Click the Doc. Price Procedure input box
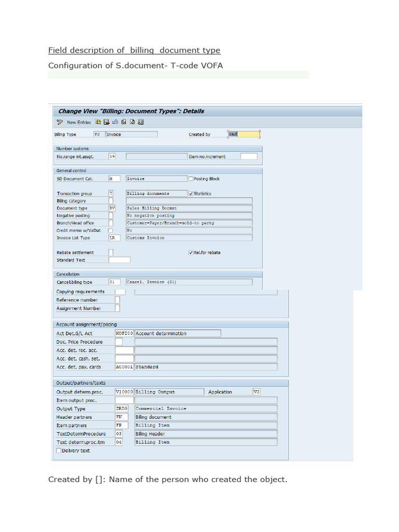Viewport: 399px width, 532px height. [x=119, y=342]
